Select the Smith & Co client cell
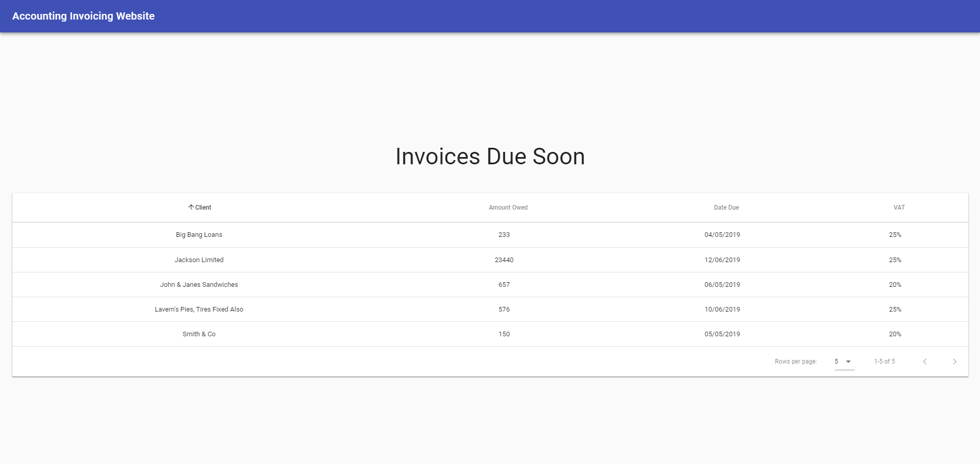The image size is (980, 464). pyautogui.click(x=199, y=334)
